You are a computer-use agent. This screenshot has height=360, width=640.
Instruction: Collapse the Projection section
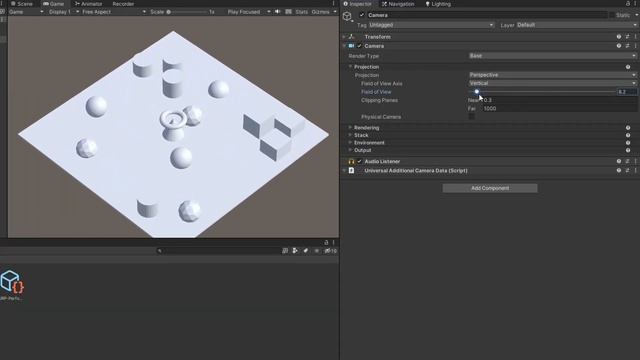(x=350, y=67)
